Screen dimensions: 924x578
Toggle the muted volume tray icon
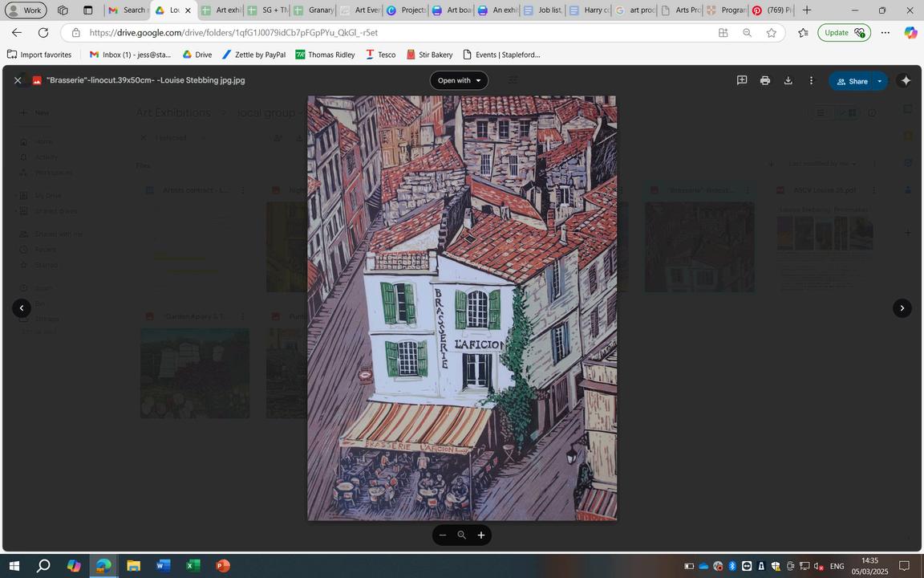point(818,566)
